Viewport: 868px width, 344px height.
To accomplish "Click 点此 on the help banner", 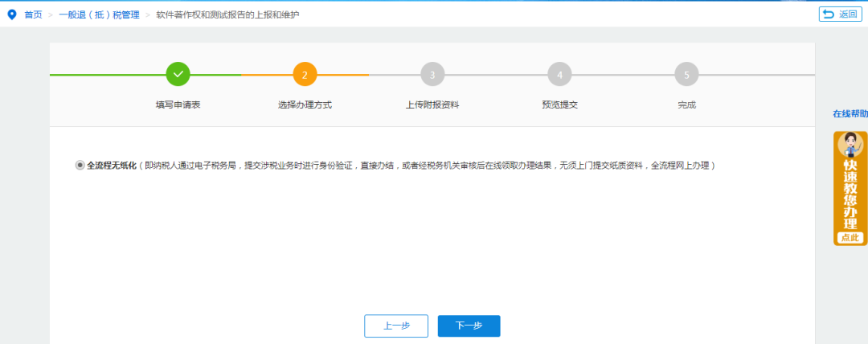I will click(850, 238).
